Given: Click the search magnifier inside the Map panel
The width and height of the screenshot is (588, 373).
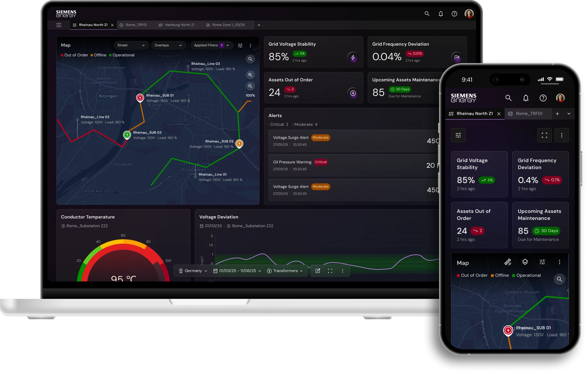Looking at the screenshot, I should click(250, 59).
